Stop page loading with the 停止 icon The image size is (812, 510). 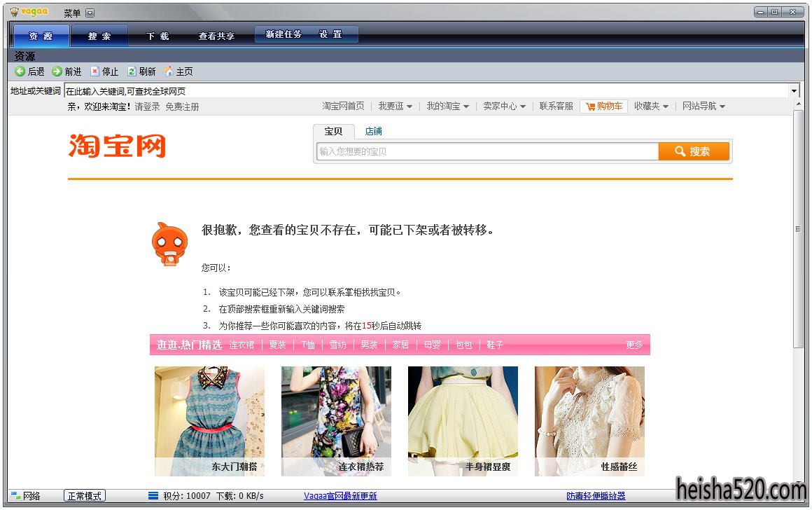point(94,71)
